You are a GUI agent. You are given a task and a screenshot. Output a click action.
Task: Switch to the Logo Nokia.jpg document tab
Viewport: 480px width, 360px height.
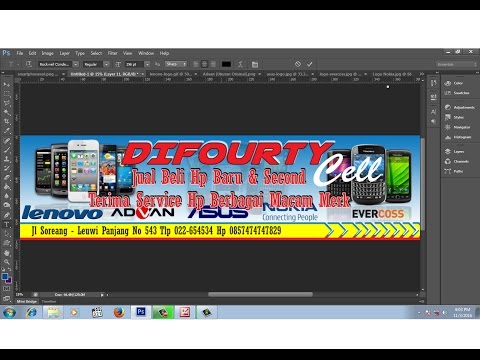(x=392, y=74)
